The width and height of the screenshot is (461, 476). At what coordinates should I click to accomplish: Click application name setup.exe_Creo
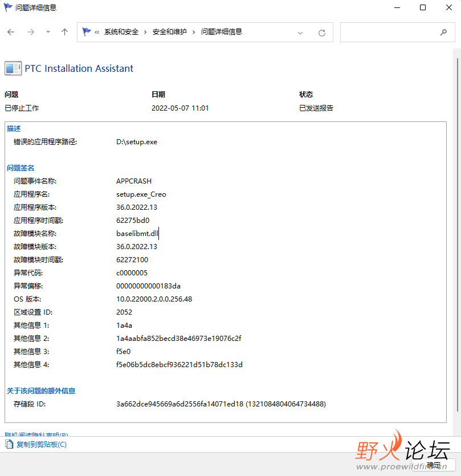click(x=141, y=194)
